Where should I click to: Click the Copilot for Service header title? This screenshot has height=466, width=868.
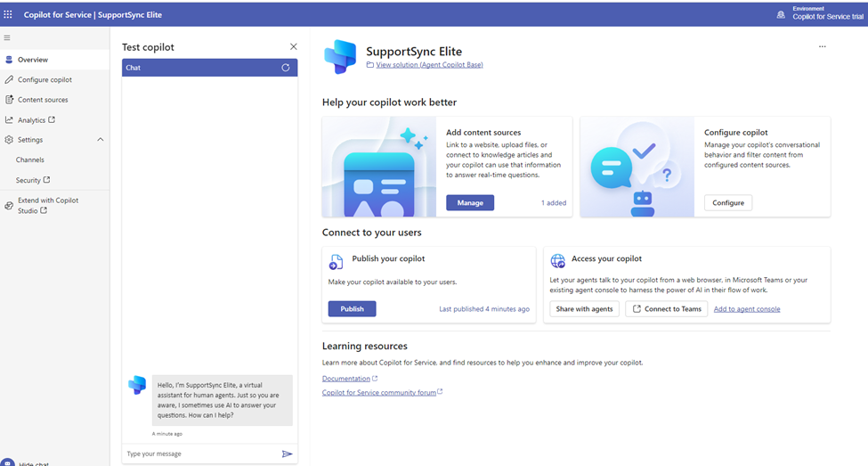(x=93, y=15)
